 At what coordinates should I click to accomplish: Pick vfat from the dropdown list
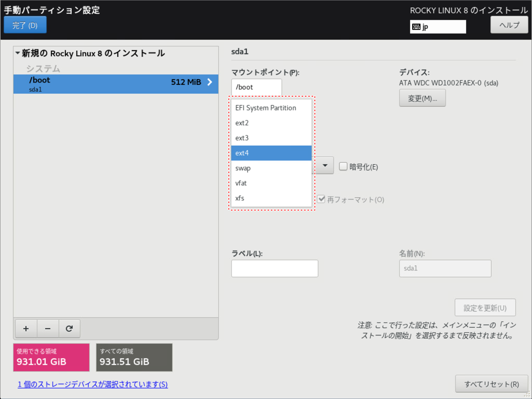[x=241, y=183]
